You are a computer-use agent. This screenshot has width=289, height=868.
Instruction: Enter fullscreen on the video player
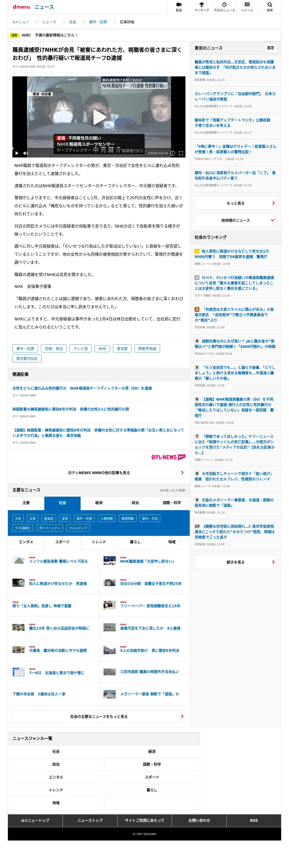pos(181,153)
